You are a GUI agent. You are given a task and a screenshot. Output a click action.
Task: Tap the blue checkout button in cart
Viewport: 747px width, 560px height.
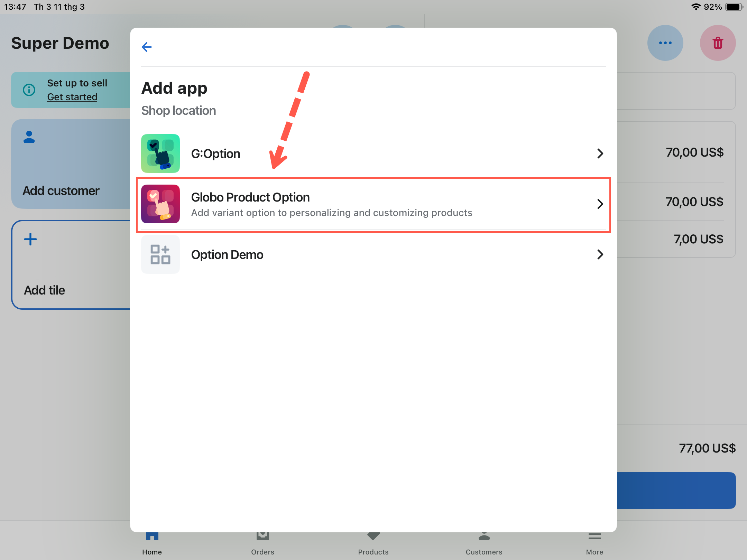point(676,490)
